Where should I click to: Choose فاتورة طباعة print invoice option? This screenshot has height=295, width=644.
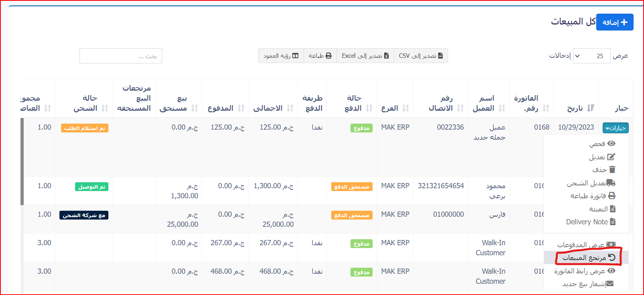click(x=593, y=196)
